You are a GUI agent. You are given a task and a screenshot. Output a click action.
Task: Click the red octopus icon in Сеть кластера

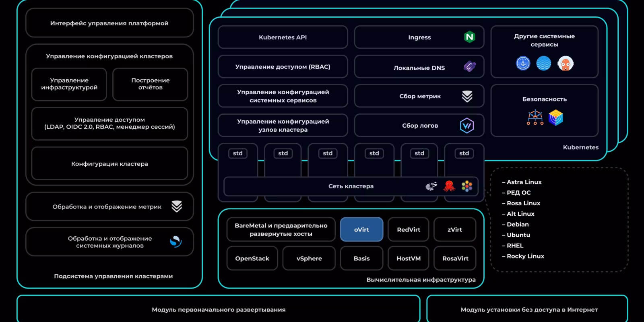[449, 186]
